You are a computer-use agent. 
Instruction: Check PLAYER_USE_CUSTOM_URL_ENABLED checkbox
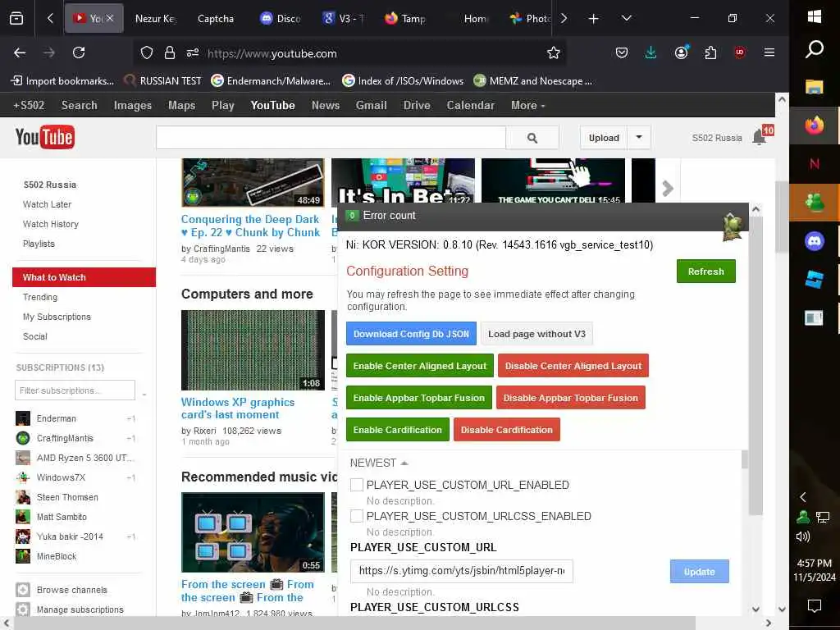click(357, 485)
